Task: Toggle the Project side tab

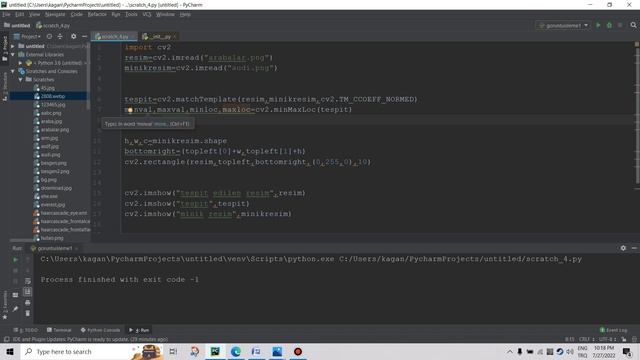Action: coord(5,48)
